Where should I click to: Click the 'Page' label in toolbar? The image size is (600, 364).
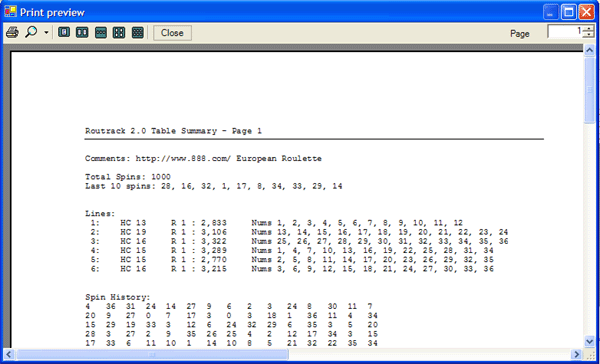tap(520, 34)
